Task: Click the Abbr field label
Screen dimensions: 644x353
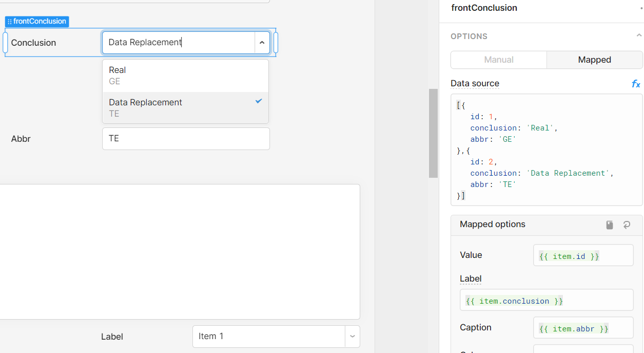Action: (x=21, y=139)
